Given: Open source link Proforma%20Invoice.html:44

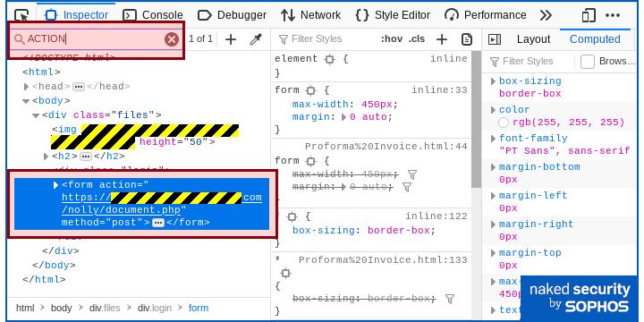Looking at the screenshot, I should click(x=386, y=147).
